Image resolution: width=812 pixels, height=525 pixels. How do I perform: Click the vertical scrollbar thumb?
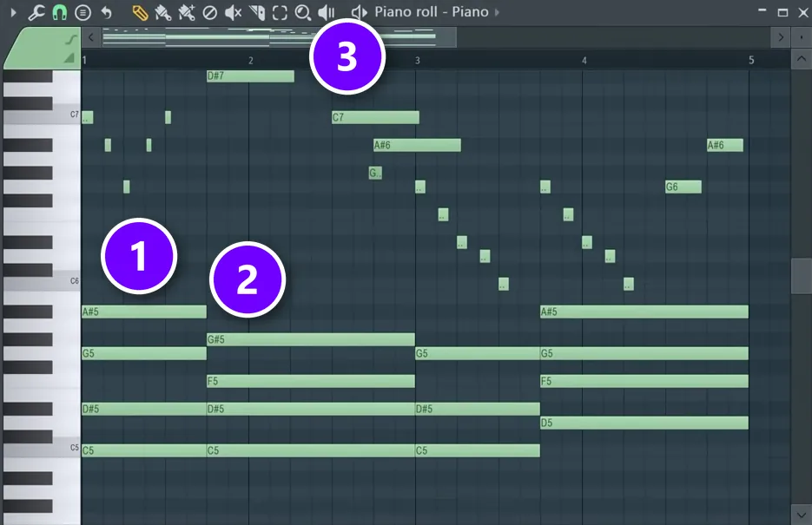[x=801, y=276]
